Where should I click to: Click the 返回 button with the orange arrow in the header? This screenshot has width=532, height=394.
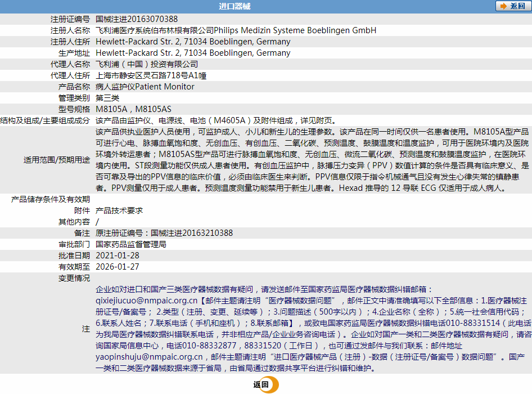click(x=513, y=6)
